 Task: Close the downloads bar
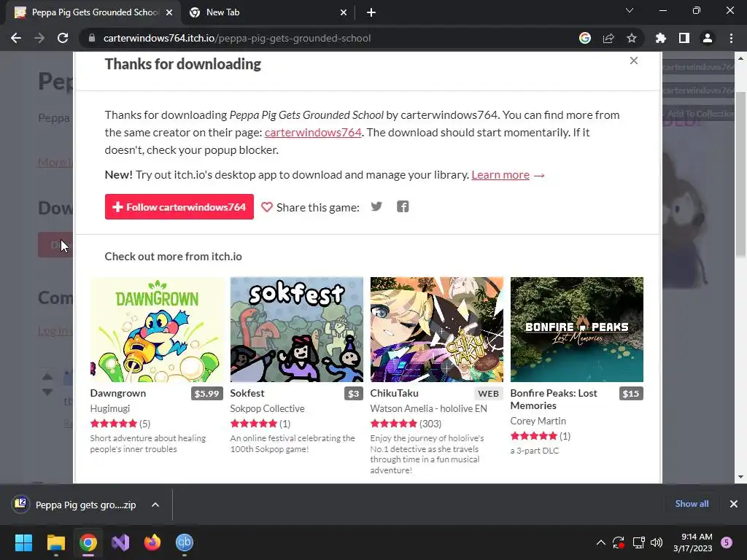tap(734, 504)
